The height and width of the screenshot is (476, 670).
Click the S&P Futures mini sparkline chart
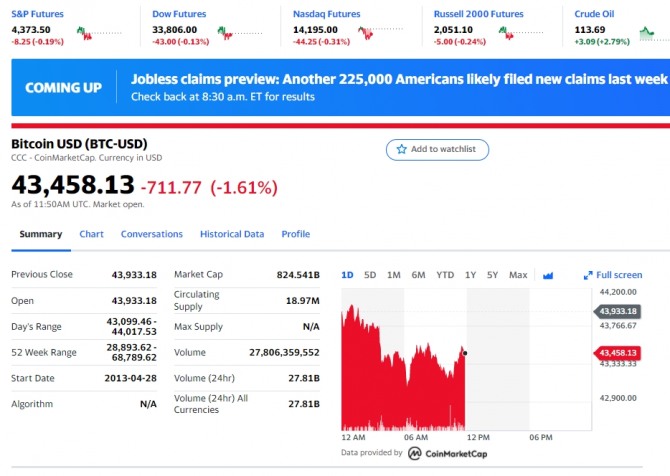(99, 33)
